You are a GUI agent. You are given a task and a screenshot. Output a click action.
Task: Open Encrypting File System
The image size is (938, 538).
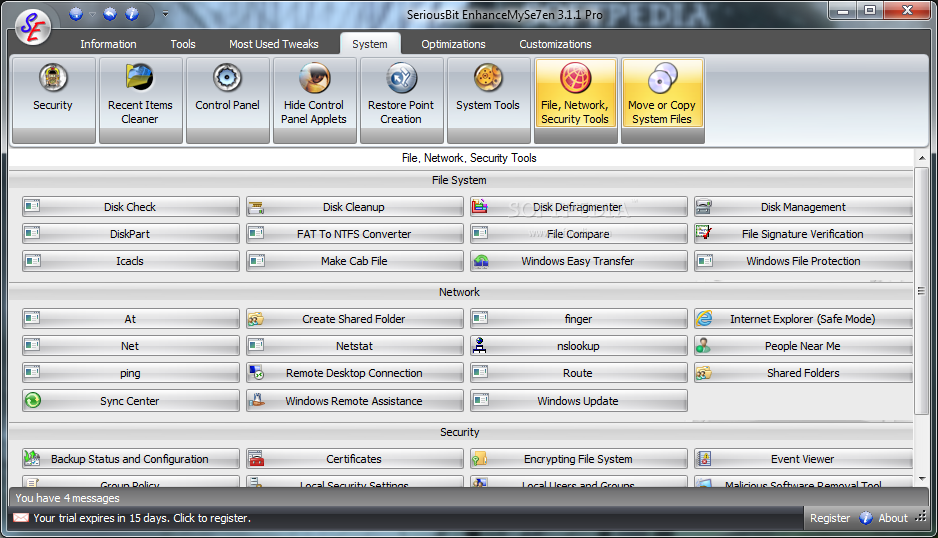click(x=578, y=459)
